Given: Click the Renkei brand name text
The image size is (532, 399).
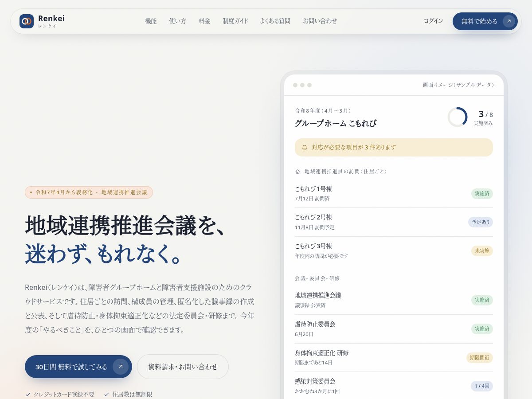Looking at the screenshot, I should point(51,19).
